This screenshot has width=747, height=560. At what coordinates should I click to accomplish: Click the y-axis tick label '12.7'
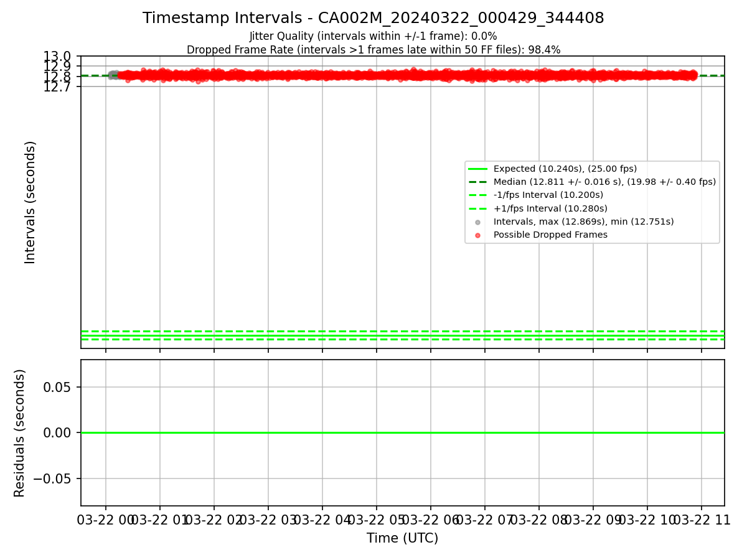coord(57,87)
